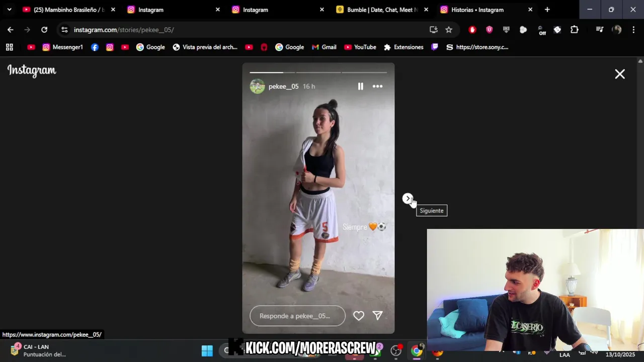Open pekee__05 profile avatar
The height and width of the screenshot is (362, 644).
(x=257, y=86)
